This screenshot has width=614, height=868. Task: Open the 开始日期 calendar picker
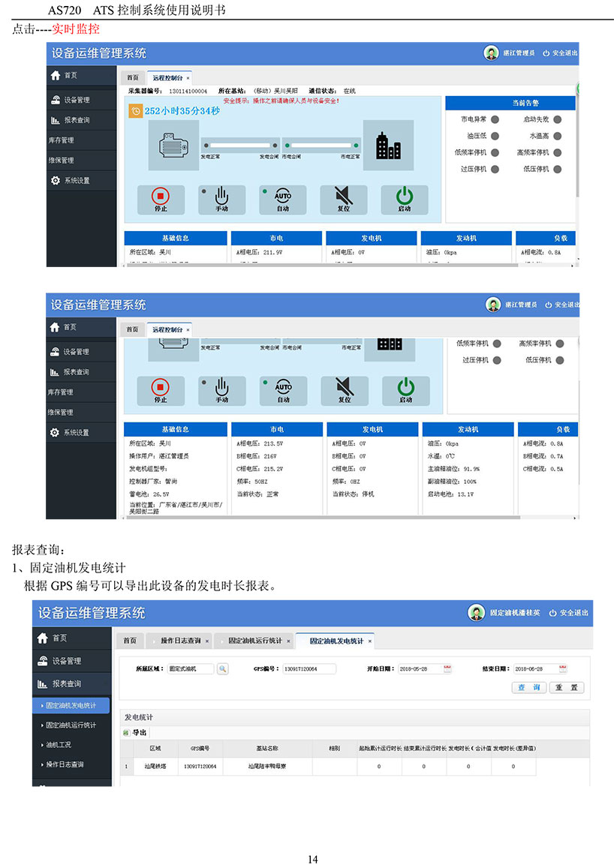click(x=448, y=668)
